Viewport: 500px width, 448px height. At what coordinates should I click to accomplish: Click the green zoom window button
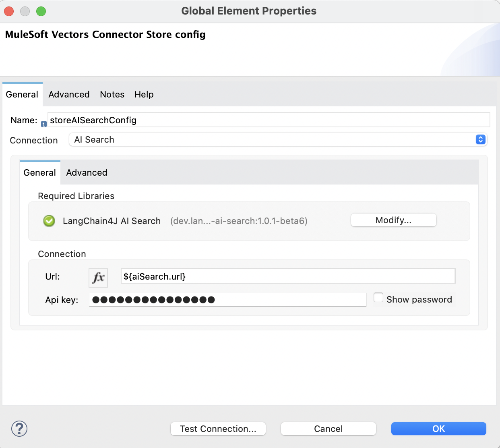pyautogui.click(x=41, y=11)
